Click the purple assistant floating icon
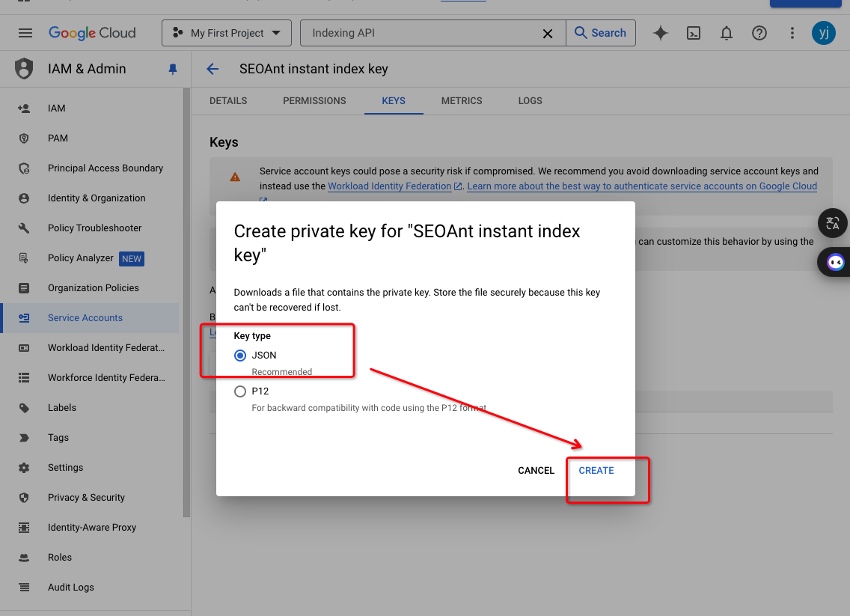The image size is (850, 616). pyautogui.click(x=835, y=263)
